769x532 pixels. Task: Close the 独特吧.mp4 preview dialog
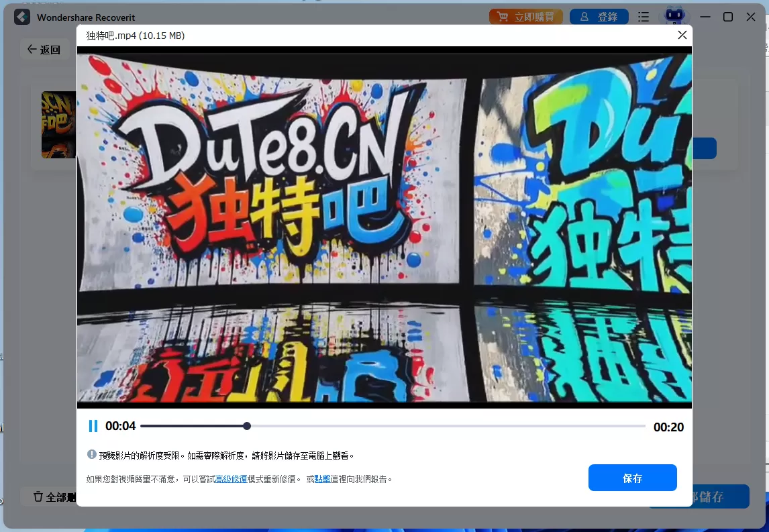pyautogui.click(x=682, y=34)
